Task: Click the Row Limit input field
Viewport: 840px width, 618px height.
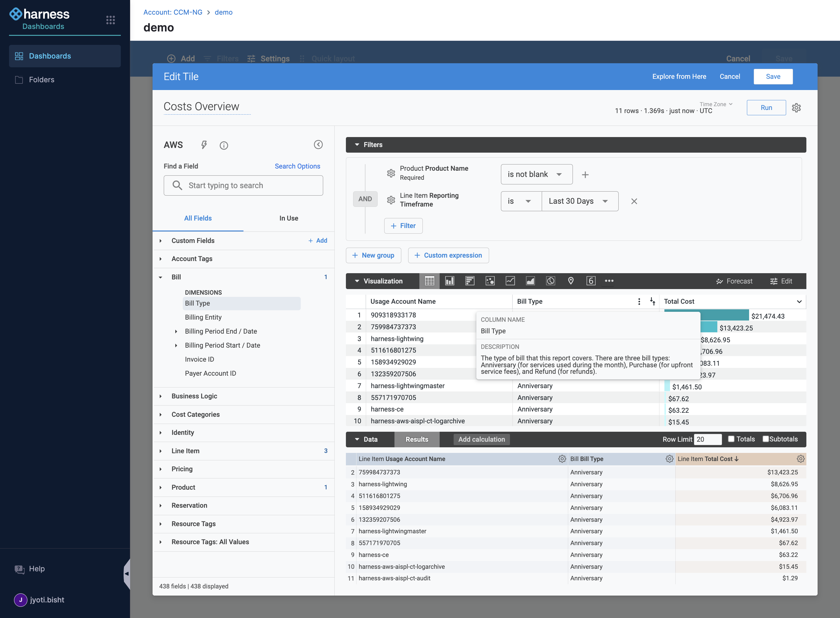Action: coord(708,440)
